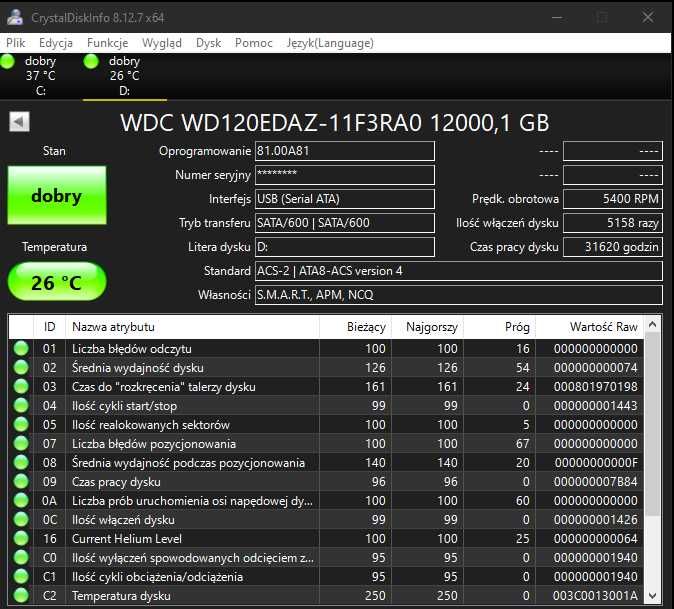Select 'Średnia wydajność dysku' attribute name
This screenshot has width=674, height=609.
[x=138, y=368]
